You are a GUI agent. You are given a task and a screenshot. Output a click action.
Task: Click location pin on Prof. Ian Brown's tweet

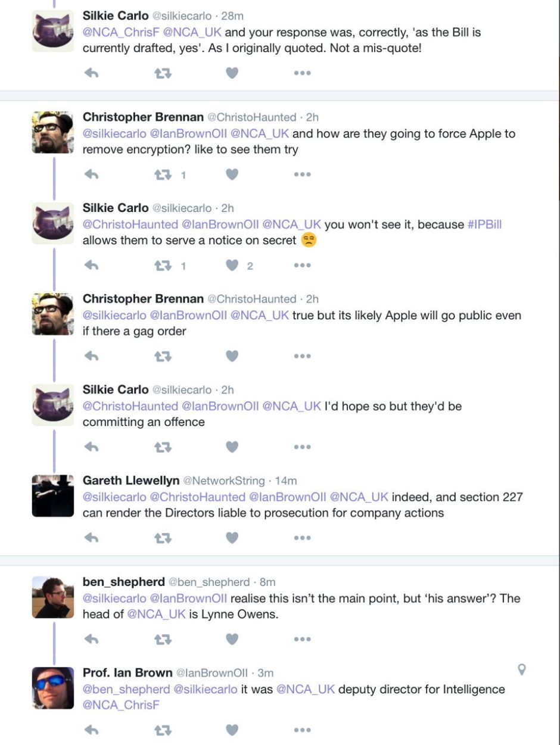(x=522, y=670)
